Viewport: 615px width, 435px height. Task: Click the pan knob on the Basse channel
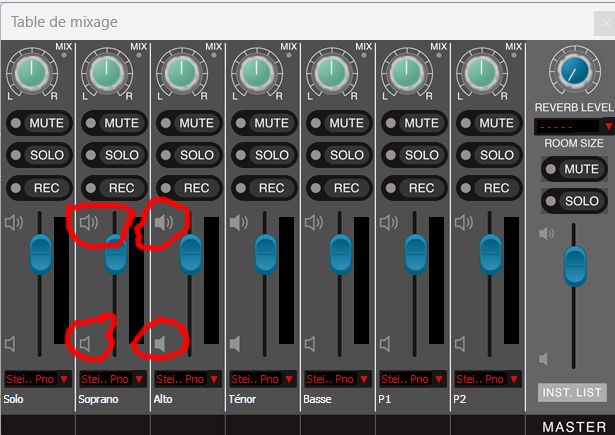point(329,71)
